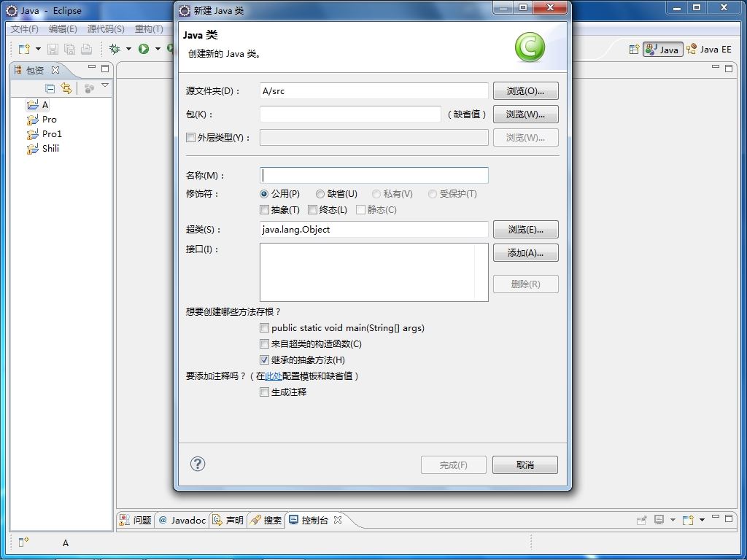Uncheck 继承的抽象方法(H) checkbox

coord(264,360)
